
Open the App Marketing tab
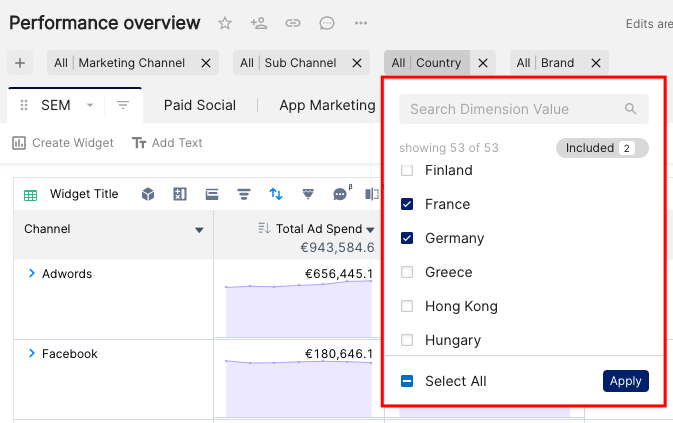point(327,105)
